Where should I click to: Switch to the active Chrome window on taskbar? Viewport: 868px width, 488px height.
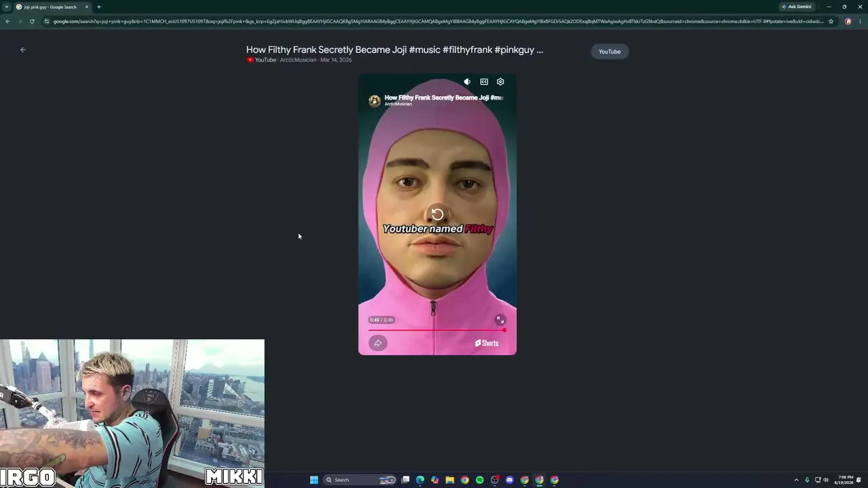(x=539, y=480)
